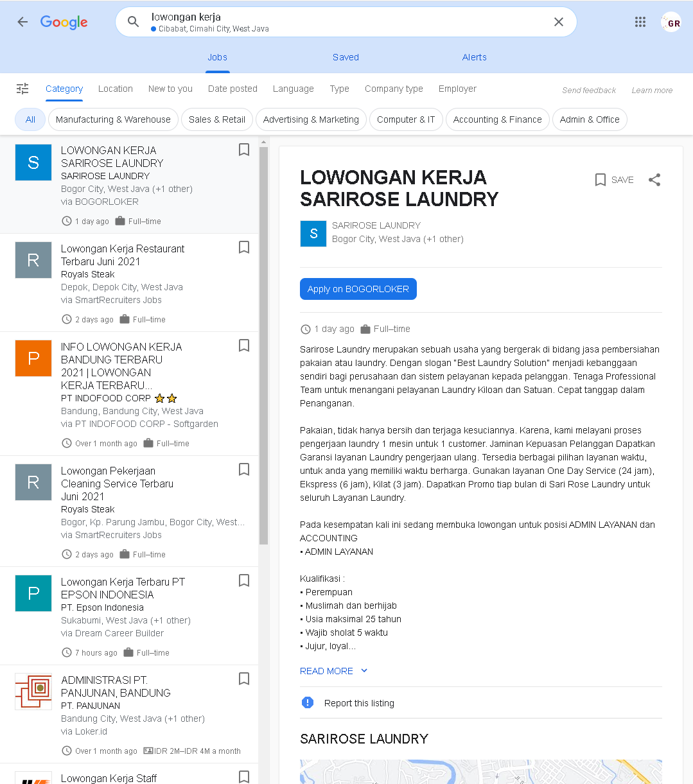Open the INFO LOWONGAN KERJA BANDUNG title

[x=121, y=366]
